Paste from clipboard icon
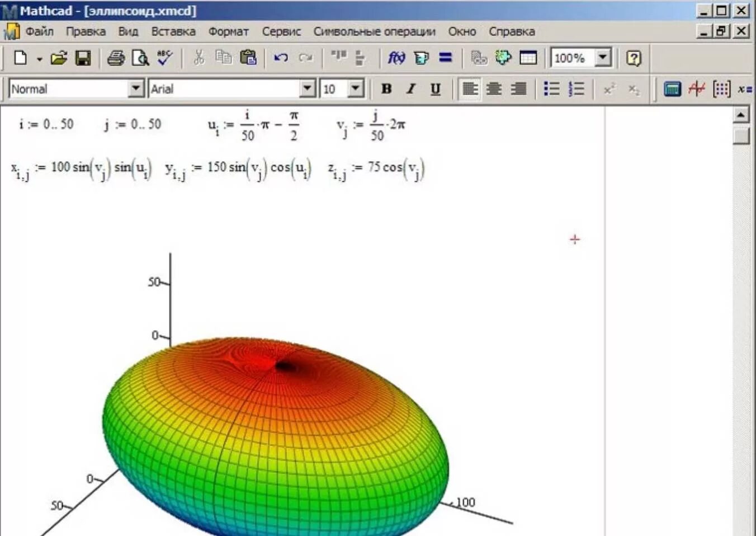Screen dimensions: 756x536 pos(248,58)
